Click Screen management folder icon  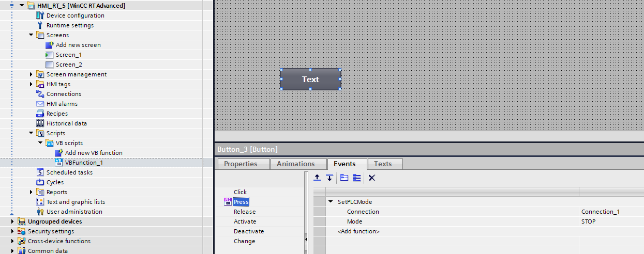click(40, 74)
